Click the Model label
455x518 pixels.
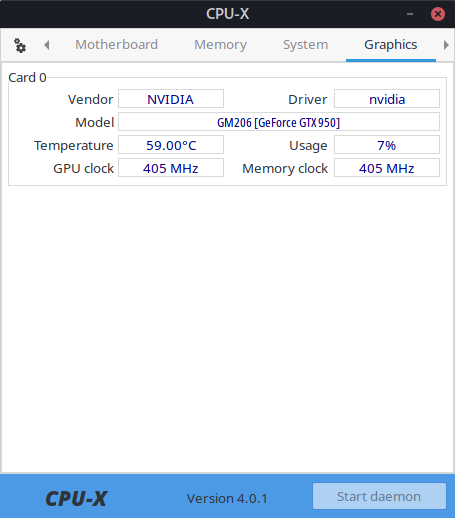click(95, 122)
